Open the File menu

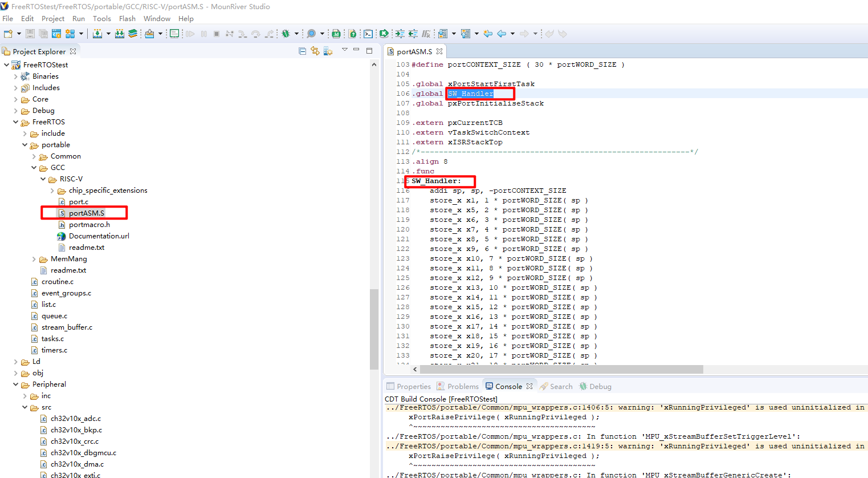coord(7,18)
